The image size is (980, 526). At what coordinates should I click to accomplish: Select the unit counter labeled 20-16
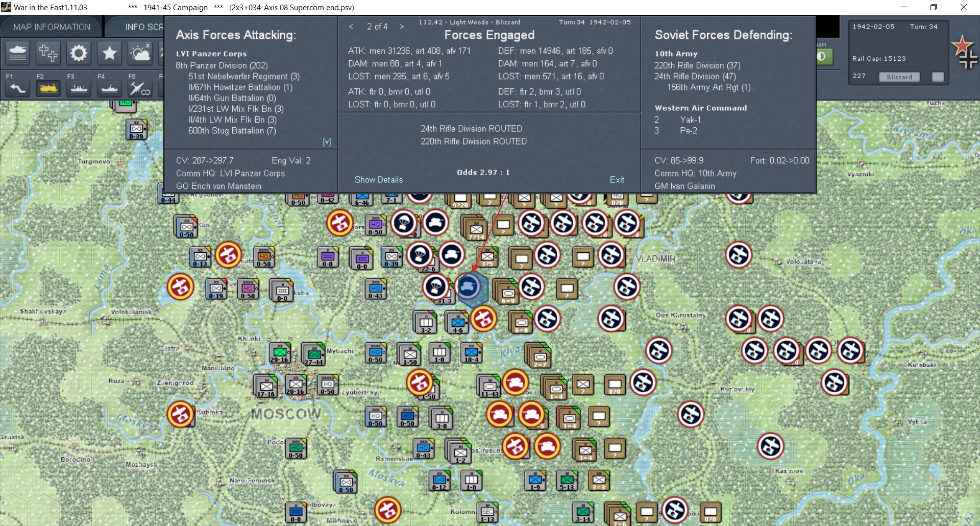coord(296,385)
